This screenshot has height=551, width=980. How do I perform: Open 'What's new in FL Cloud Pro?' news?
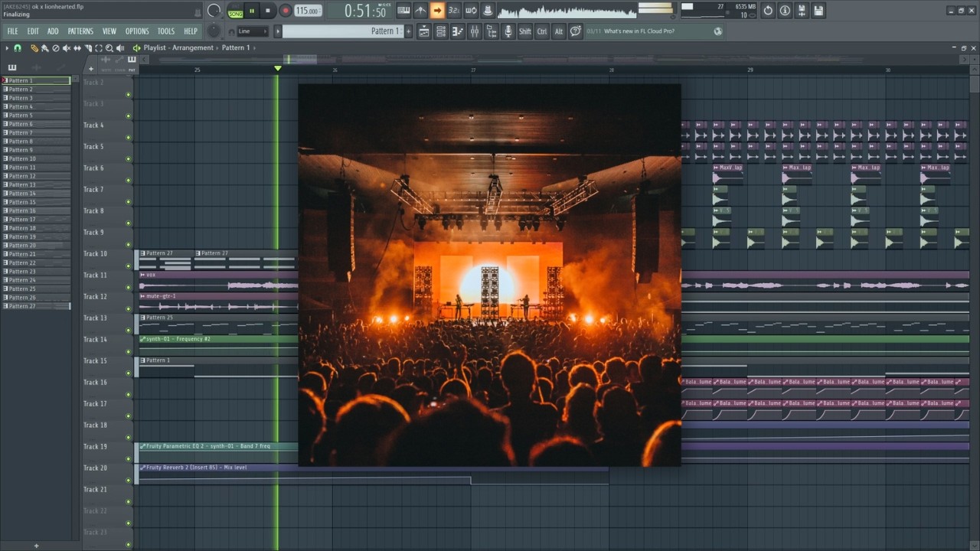click(639, 31)
